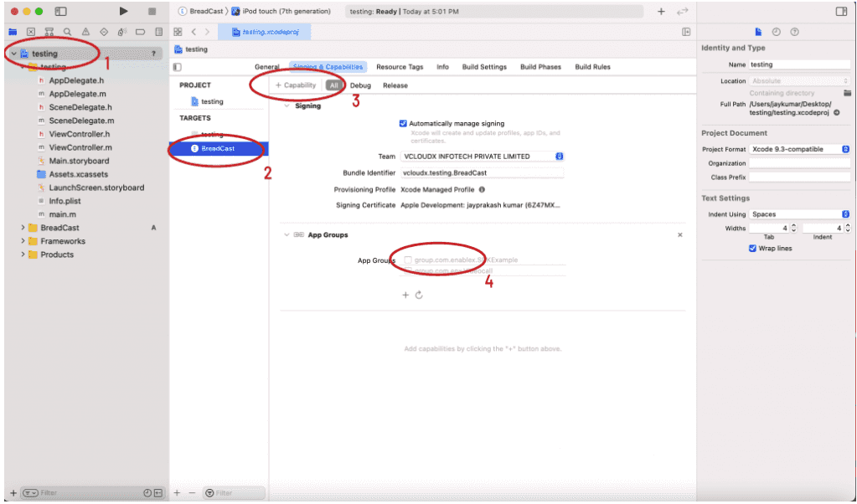
Task: Edit the Bundle Identifier field
Action: click(482, 172)
